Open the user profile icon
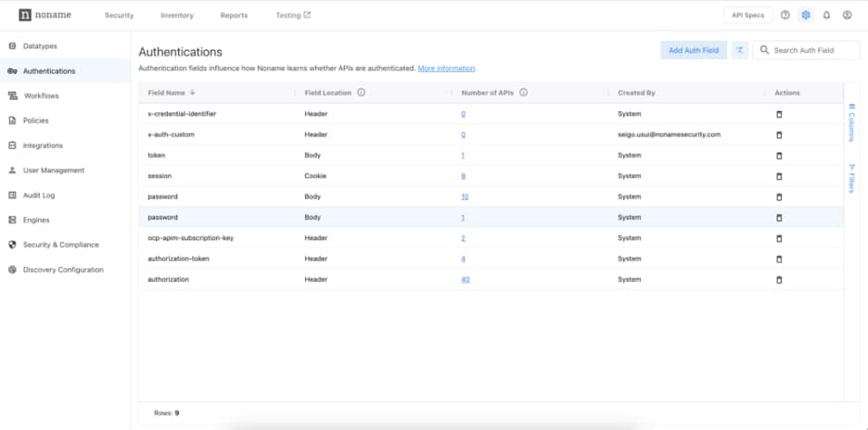 (x=847, y=15)
